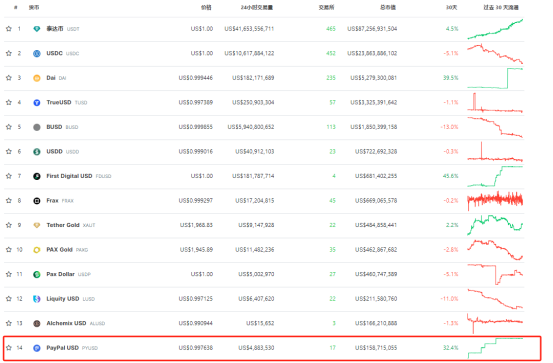Click the PAX Gold coin logo
Image resolution: width=553 pixels, height=363 pixels.
click(37, 250)
